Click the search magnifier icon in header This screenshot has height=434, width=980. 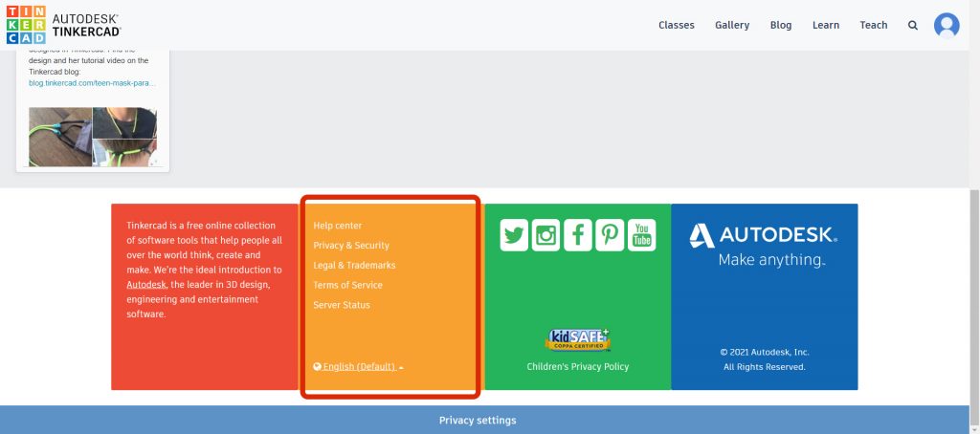tap(912, 26)
